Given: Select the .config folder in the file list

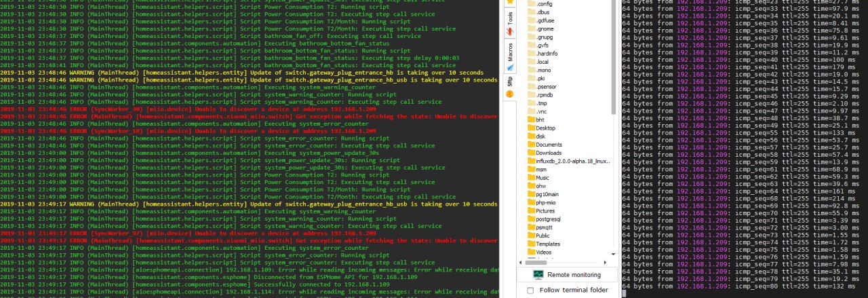Looking at the screenshot, I should pos(540,4).
